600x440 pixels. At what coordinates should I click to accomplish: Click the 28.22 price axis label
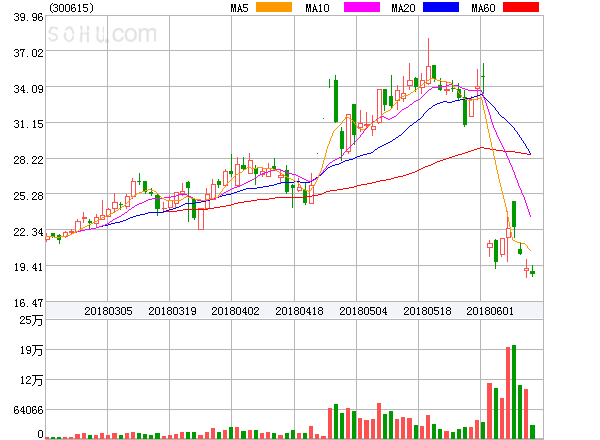tap(28, 160)
